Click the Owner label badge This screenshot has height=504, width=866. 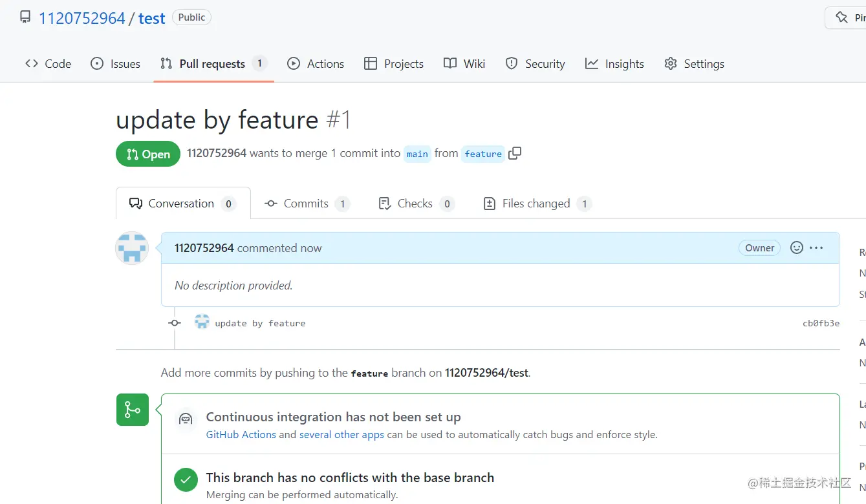[x=759, y=247]
